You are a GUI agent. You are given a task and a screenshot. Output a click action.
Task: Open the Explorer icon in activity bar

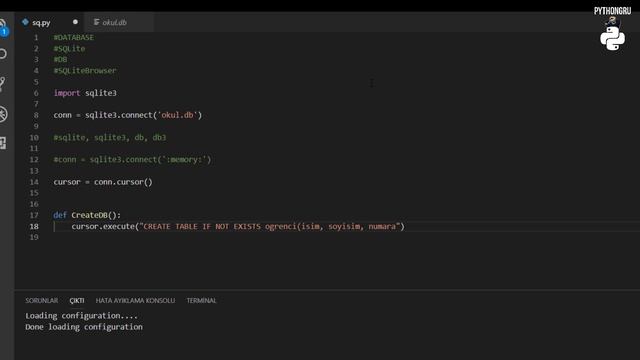[x=3, y=26]
